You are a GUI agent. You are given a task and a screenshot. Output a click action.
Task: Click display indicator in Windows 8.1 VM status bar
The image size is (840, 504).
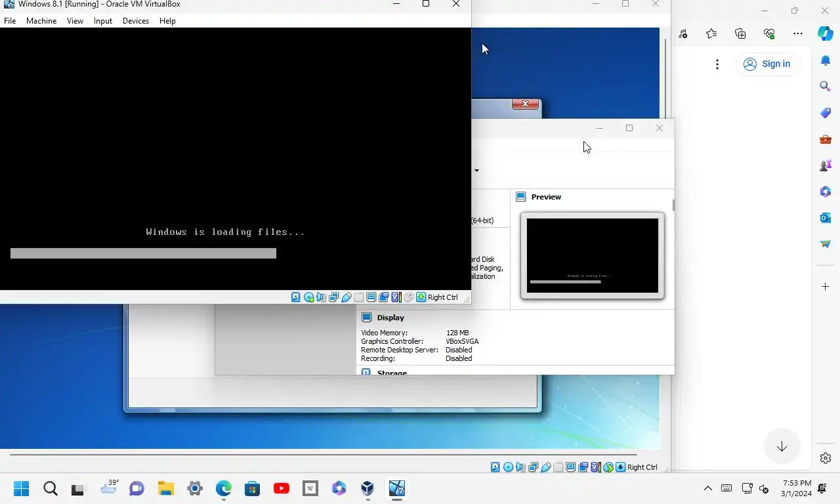tap(371, 297)
